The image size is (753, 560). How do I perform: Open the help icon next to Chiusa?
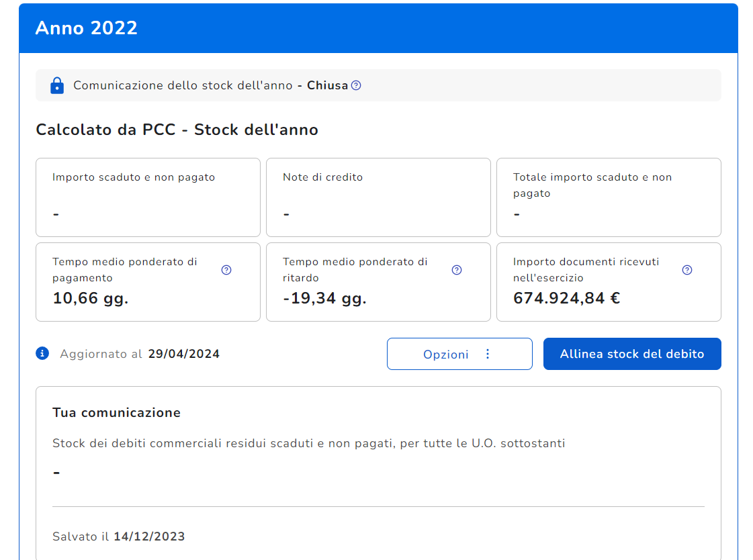(356, 85)
